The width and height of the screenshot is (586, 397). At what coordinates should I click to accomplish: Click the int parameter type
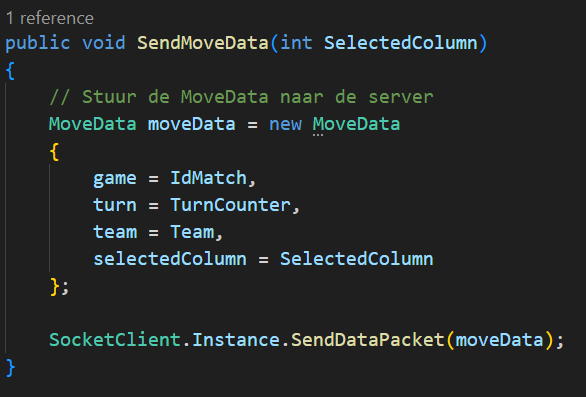click(296, 43)
